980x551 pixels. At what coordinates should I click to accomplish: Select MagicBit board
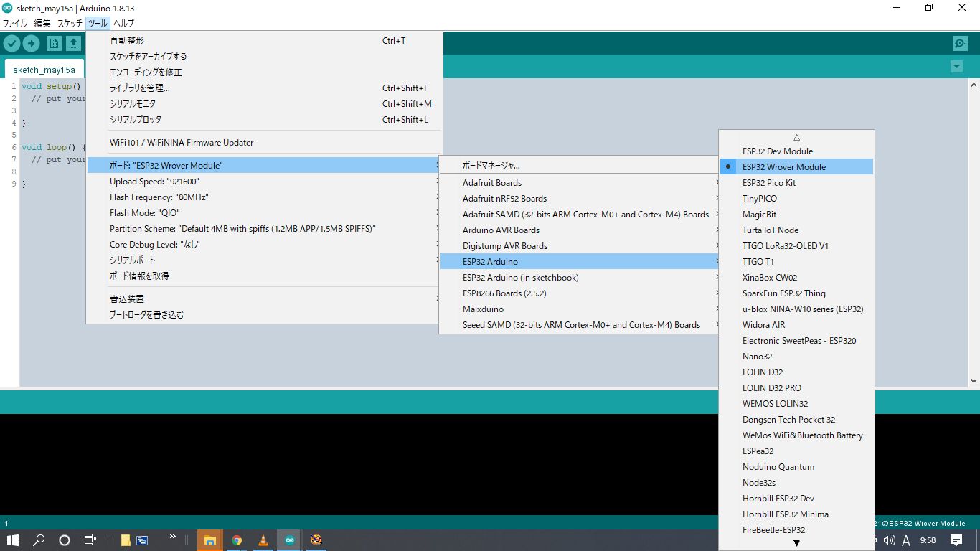pyautogui.click(x=796, y=215)
